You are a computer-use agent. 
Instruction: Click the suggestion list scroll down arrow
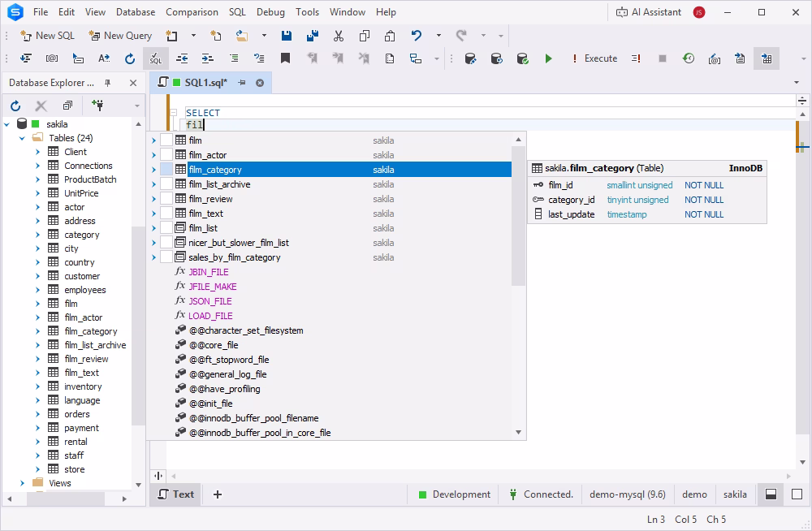(518, 432)
